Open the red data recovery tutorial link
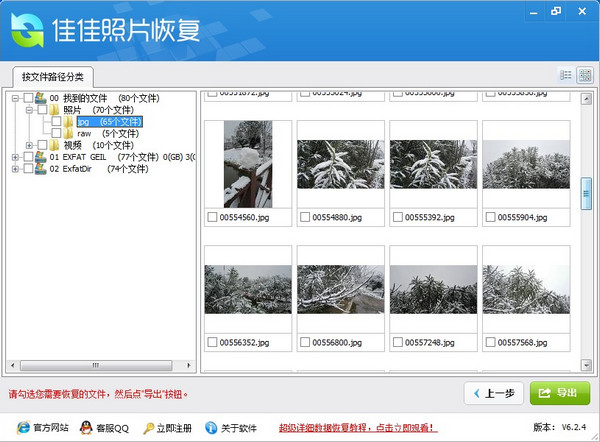This screenshot has width=600, height=442. 358,427
